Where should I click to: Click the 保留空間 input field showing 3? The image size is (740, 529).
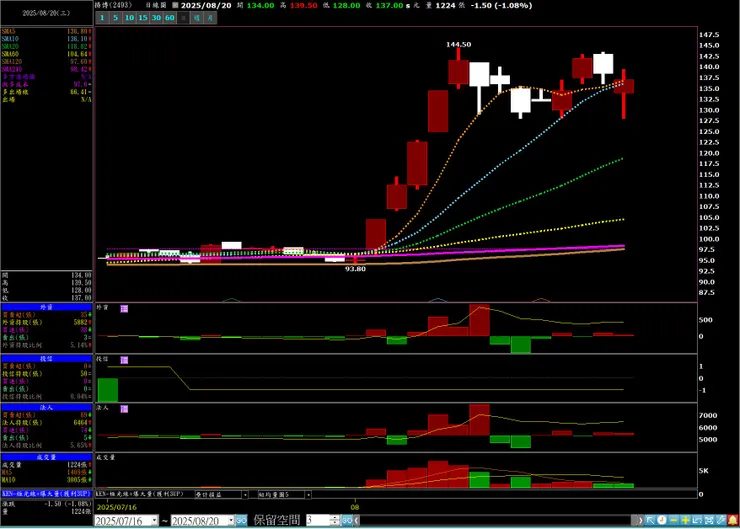[x=319, y=521]
